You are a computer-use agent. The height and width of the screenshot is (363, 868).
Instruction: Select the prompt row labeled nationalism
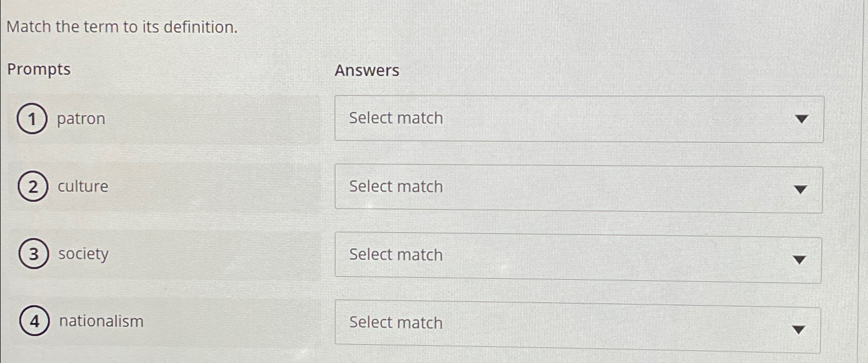tap(102, 321)
